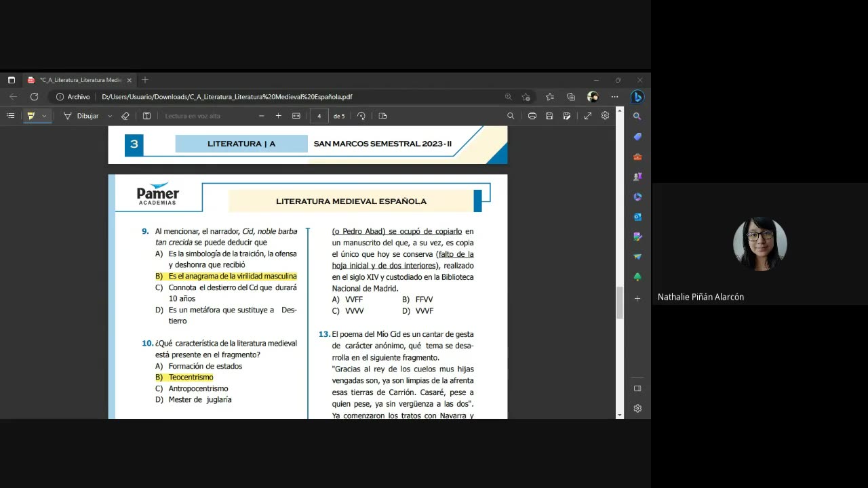The height and width of the screenshot is (488, 868).
Task: Switch to C_A_Literatura PDF tab
Action: tap(80, 80)
